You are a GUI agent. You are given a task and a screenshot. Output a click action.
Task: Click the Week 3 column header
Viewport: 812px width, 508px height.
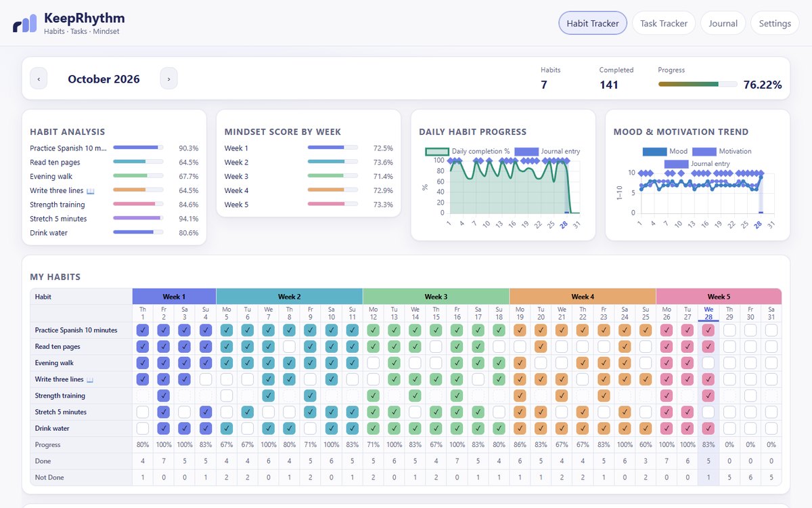pyautogui.click(x=436, y=297)
